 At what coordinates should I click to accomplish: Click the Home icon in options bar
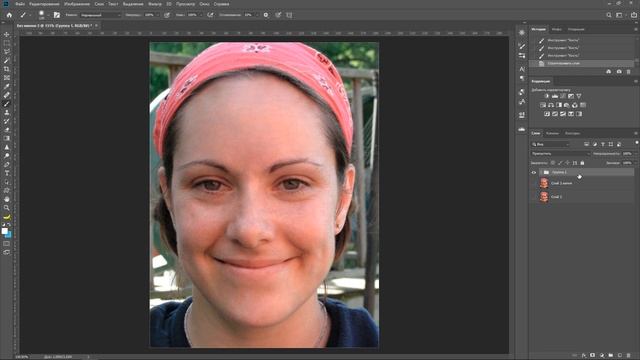click(x=9, y=15)
